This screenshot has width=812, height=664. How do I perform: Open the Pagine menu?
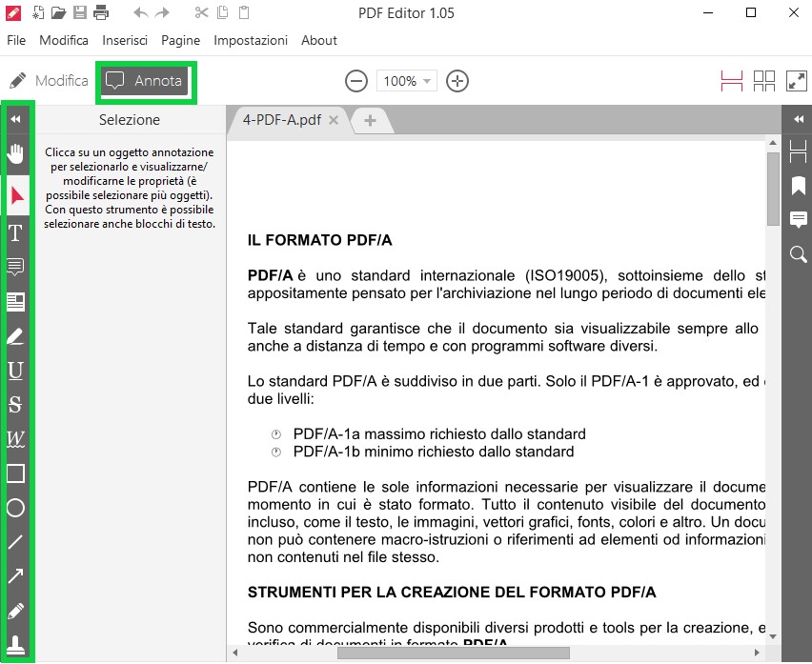(x=180, y=40)
